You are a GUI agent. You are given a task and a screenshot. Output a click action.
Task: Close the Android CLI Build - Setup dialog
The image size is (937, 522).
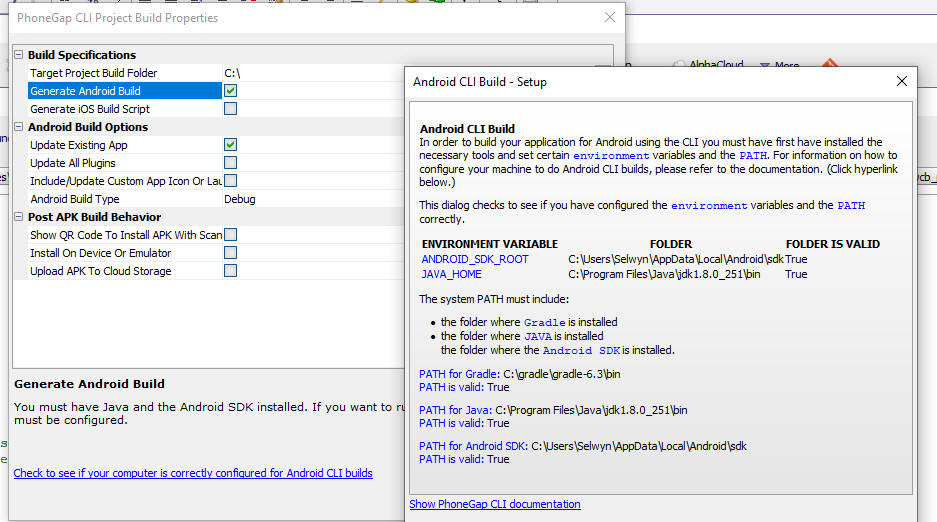(x=902, y=81)
